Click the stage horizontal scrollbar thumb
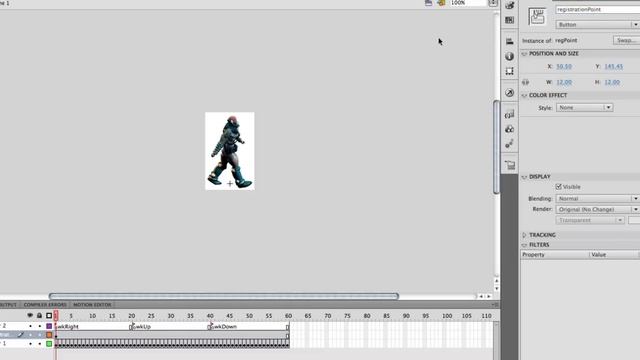This screenshot has height=360, width=640. pos(224,296)
